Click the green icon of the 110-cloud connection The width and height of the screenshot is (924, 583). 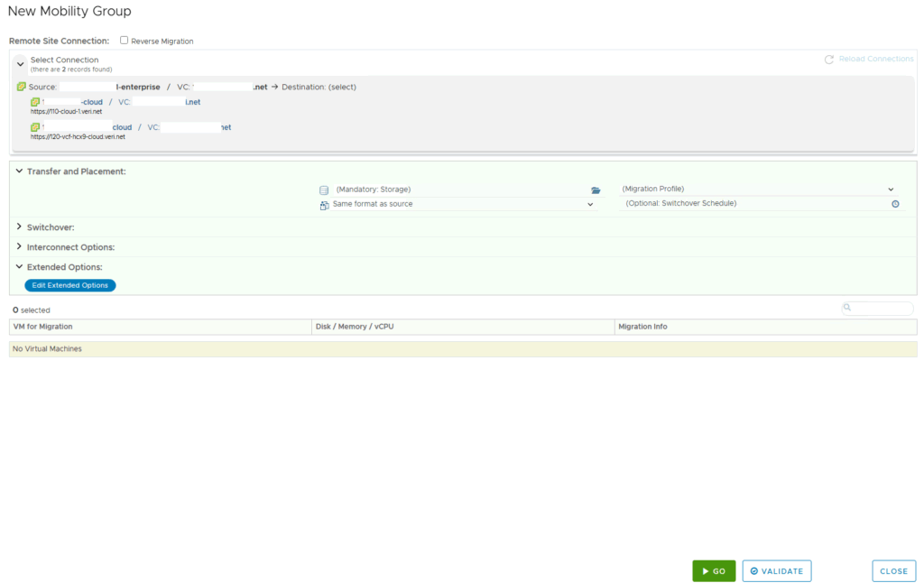pyautogui.click(x=35, y=102)
